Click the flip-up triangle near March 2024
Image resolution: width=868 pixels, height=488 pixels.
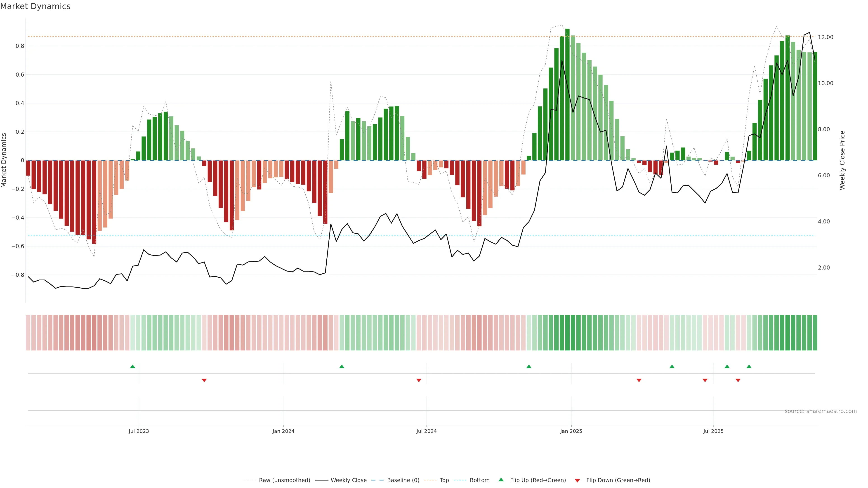pyautogui.click(x=342, y=366)
